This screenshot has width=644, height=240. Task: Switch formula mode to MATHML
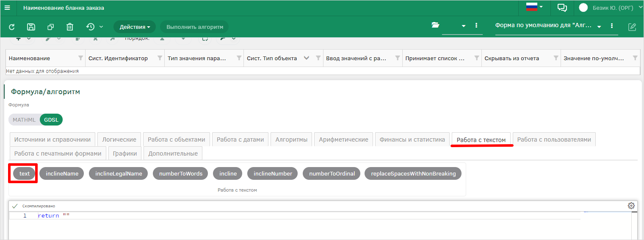(x=24, y=120)
